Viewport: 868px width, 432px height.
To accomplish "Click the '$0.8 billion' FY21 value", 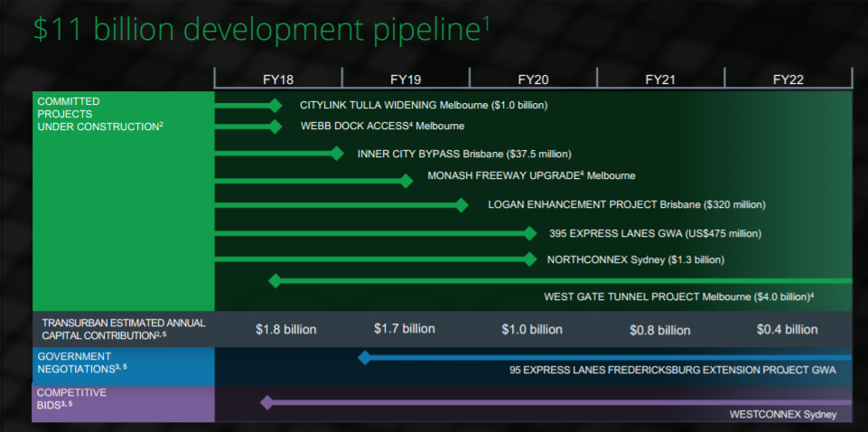I will [660, 331].
